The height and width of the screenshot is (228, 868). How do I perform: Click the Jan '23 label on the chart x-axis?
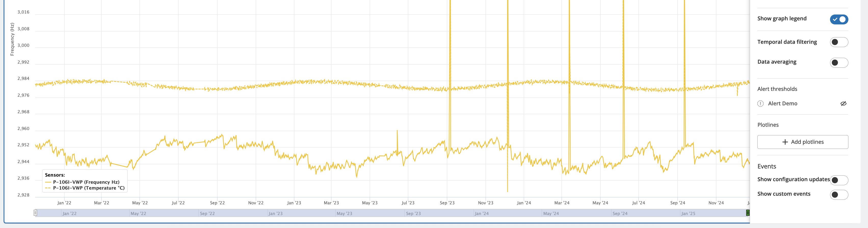tap(294, 203)
